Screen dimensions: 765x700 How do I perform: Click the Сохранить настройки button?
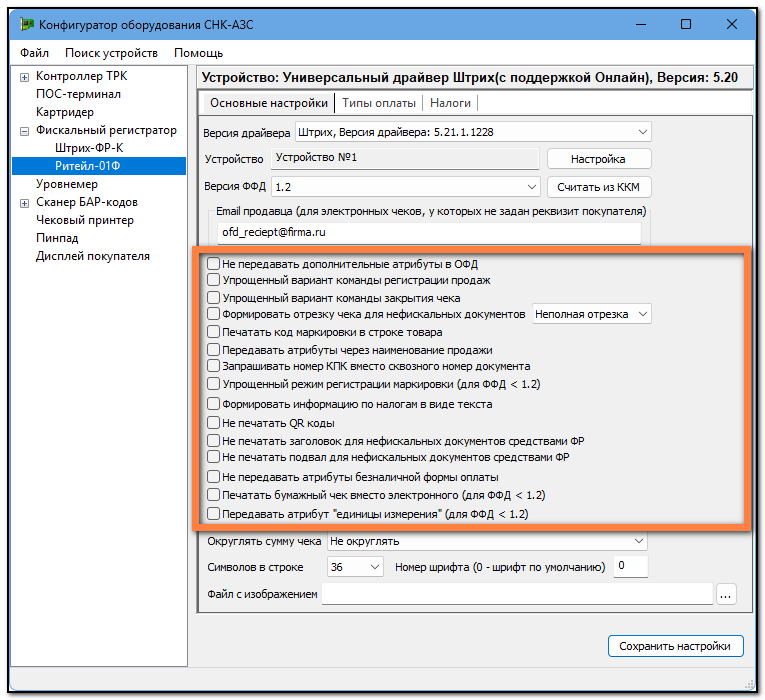click(675, 646)
